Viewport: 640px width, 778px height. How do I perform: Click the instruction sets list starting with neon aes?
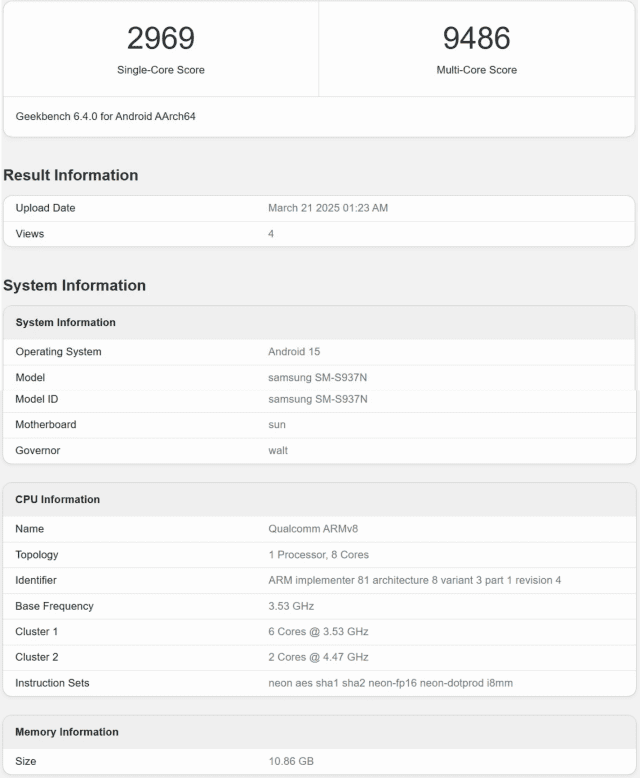[391, 683]
